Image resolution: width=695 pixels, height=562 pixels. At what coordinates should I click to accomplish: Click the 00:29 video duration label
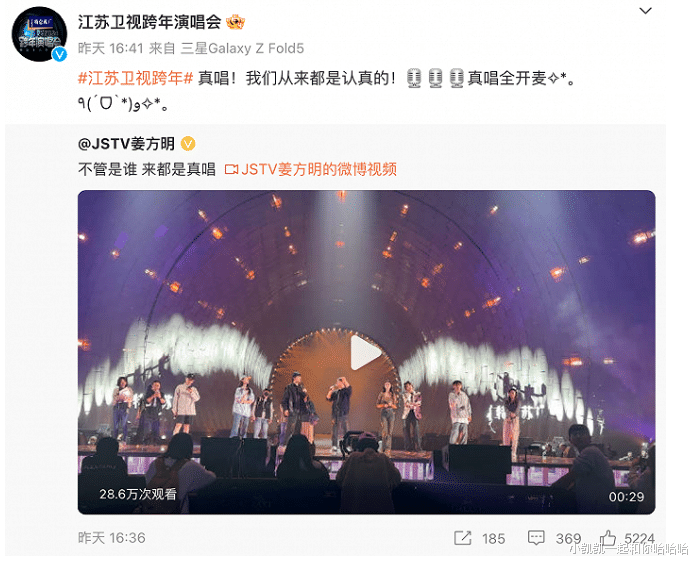626,497
